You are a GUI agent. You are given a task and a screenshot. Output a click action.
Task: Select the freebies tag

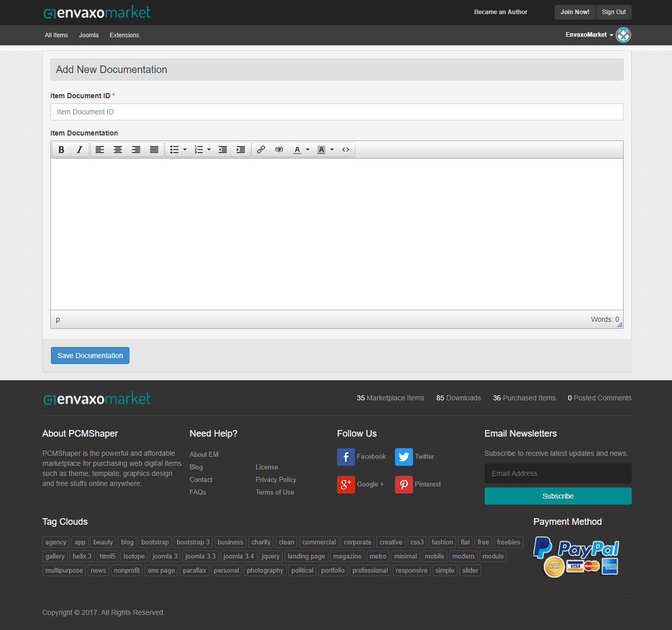point(508,542)
